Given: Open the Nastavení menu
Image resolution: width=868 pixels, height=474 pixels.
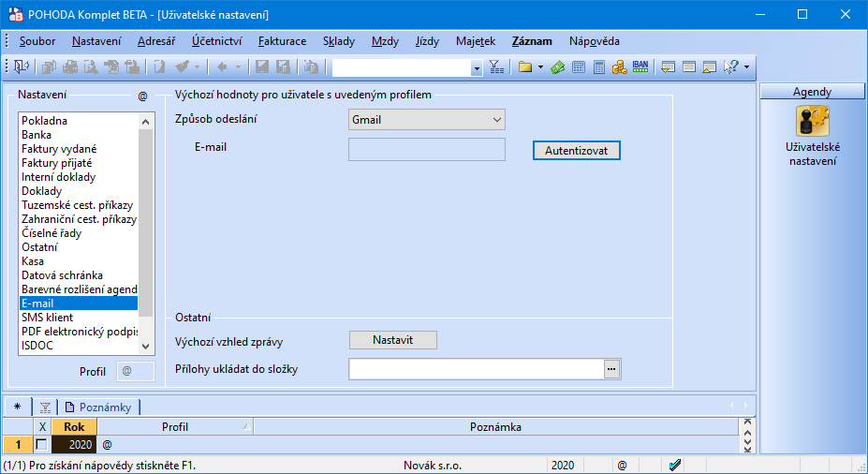Looking at the screenshot, I should 96,41.
